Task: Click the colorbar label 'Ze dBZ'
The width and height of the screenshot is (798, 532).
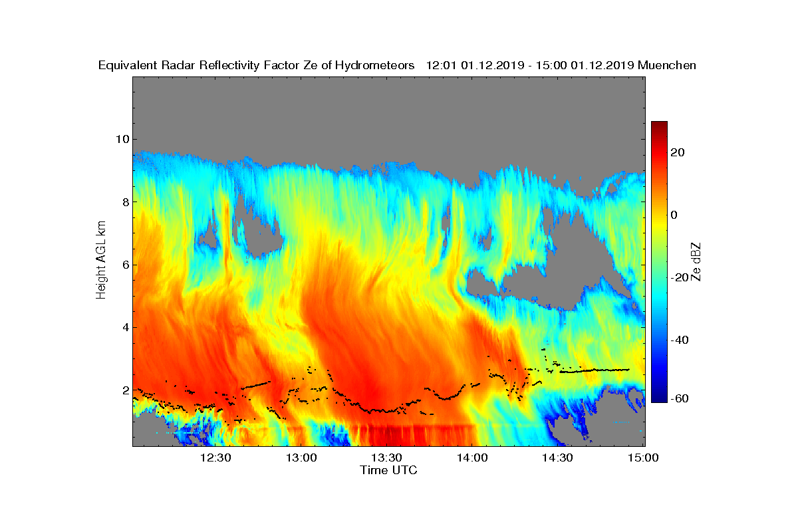Action: coord(697,261)
